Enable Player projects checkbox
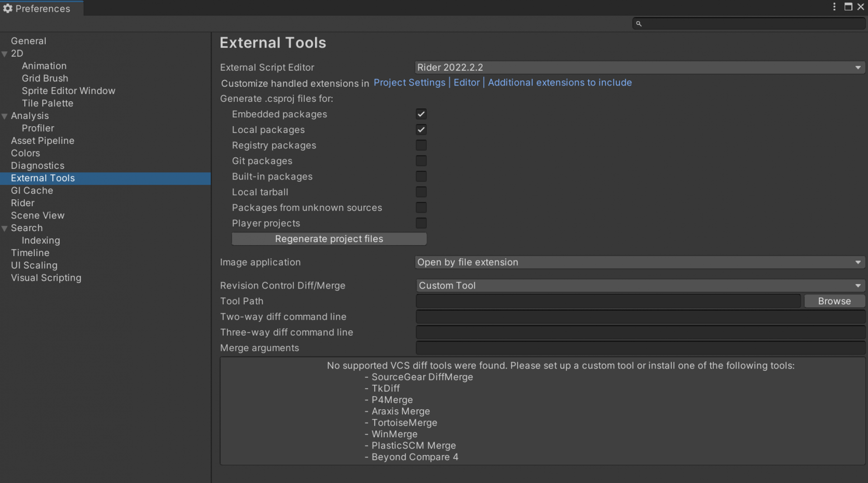 coord(421,223)
